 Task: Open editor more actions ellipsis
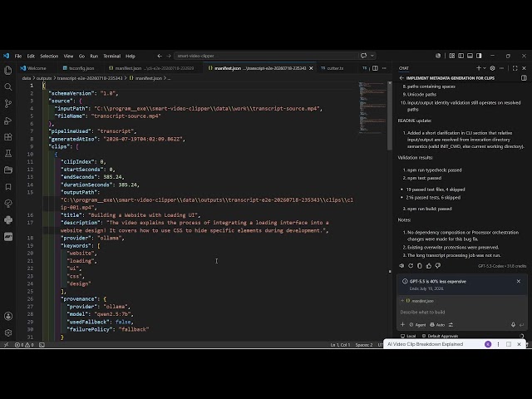[384, 68]
